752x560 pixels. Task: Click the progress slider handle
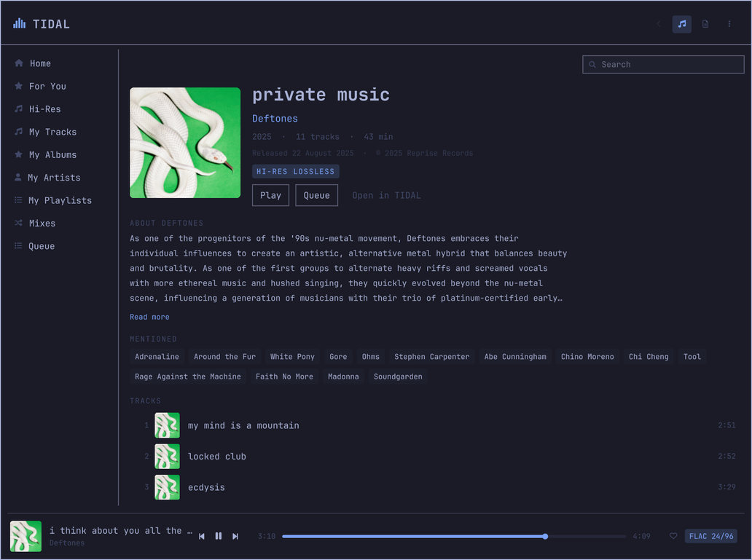545,537
